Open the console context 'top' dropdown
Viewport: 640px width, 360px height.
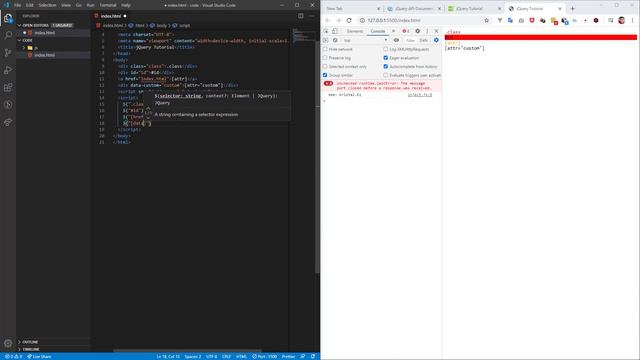point(365,40)
